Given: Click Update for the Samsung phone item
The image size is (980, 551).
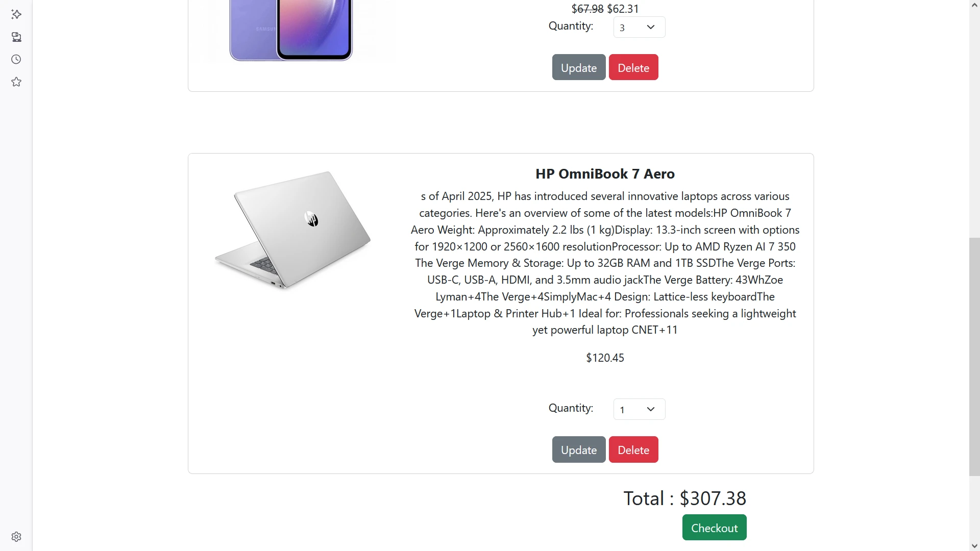Looking at the screenshot, I should tap(578, 67).
